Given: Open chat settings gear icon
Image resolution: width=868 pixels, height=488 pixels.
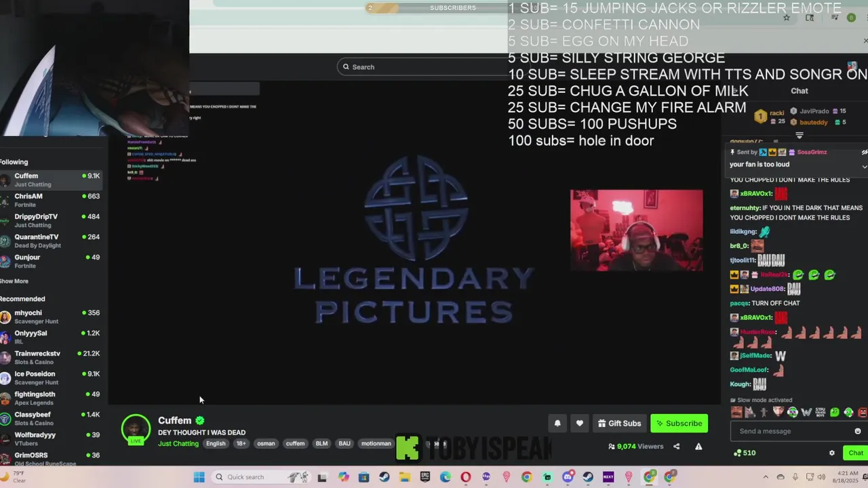Looking at the screenshot, I should point(832,453).
